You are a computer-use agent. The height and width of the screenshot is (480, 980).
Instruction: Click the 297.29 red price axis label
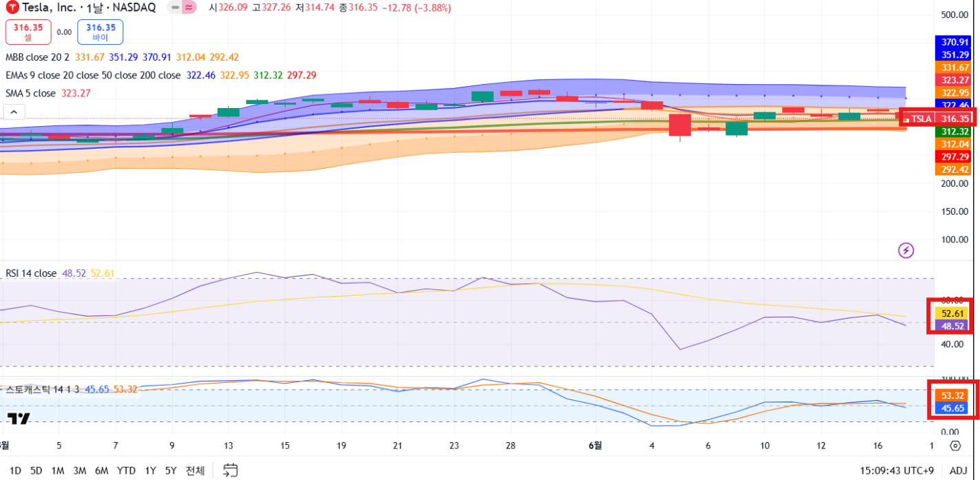(955, 157)
